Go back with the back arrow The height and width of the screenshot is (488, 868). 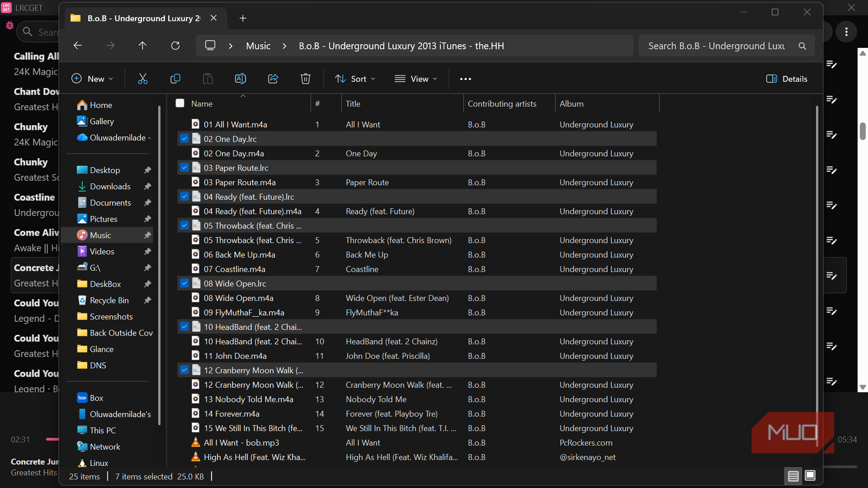(78, 46)
